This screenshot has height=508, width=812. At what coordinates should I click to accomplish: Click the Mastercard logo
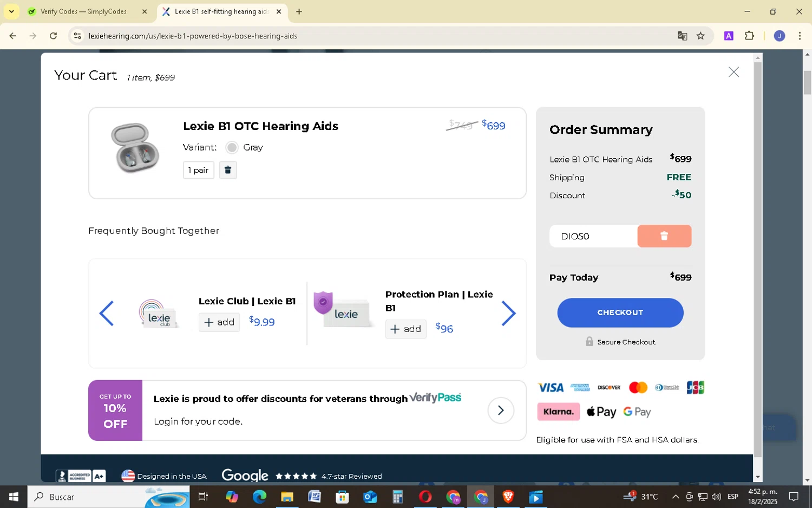(x=638, y=388)
